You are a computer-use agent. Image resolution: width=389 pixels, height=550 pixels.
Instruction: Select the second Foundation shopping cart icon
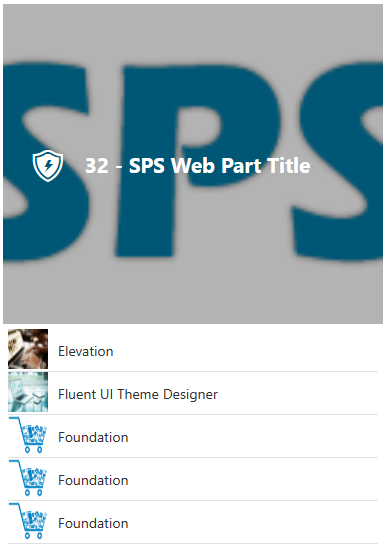[x=28, y=478]
